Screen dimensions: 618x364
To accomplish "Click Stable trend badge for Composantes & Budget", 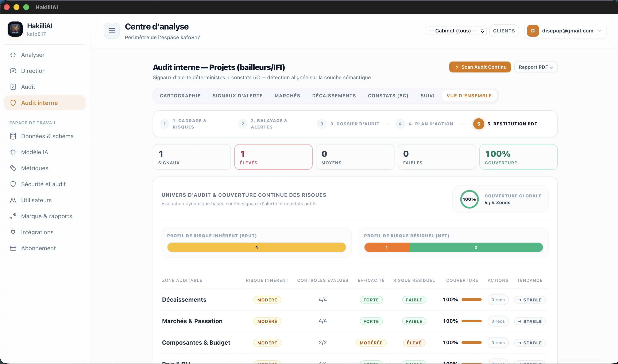I will pyautogui.click(x=530, y=343).
